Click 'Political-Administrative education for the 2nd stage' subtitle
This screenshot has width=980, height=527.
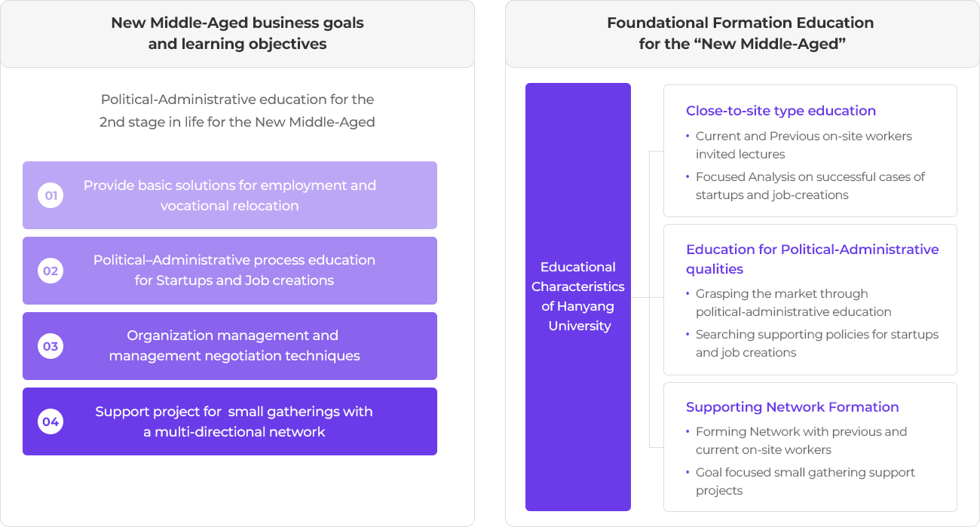pos(237,111)
